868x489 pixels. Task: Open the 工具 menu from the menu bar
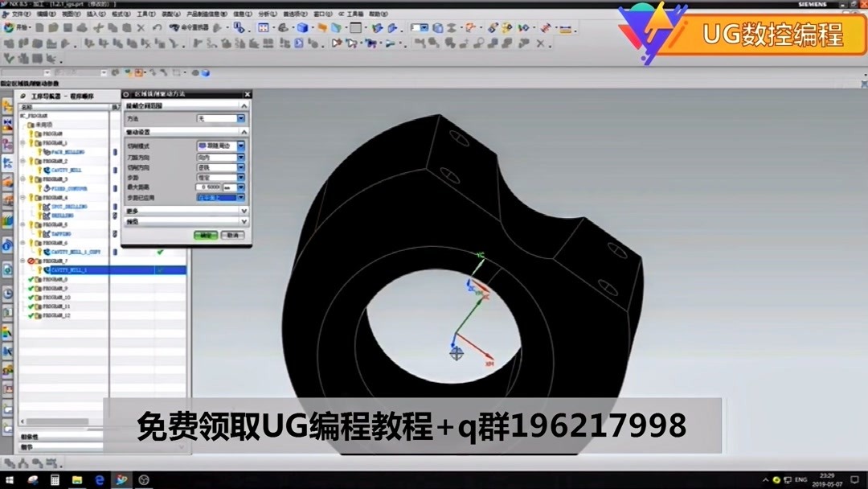145,14
